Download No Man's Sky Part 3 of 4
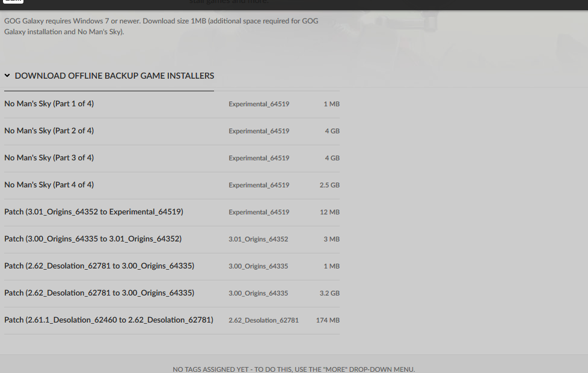Viewport: 588px width, 373px height. (49, 157)
